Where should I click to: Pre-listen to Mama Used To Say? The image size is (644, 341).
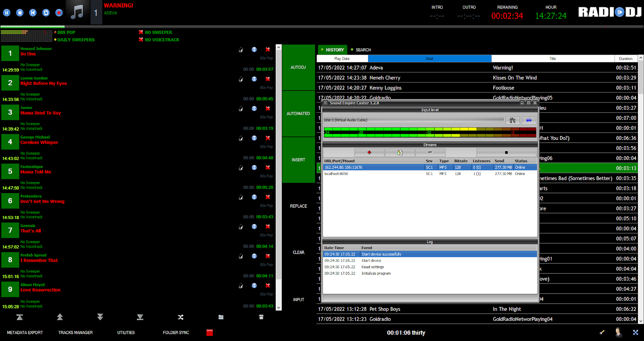tap(241, 109)
